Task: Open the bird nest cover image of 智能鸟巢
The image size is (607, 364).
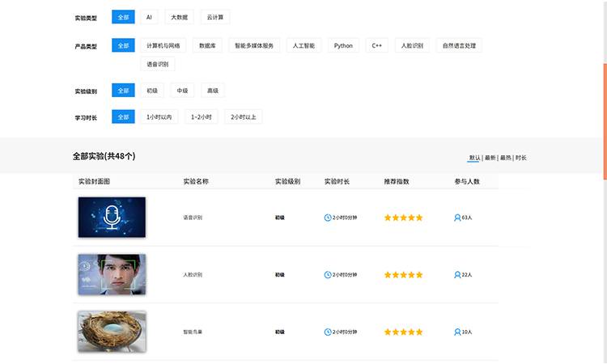Action: click(112, 332)
